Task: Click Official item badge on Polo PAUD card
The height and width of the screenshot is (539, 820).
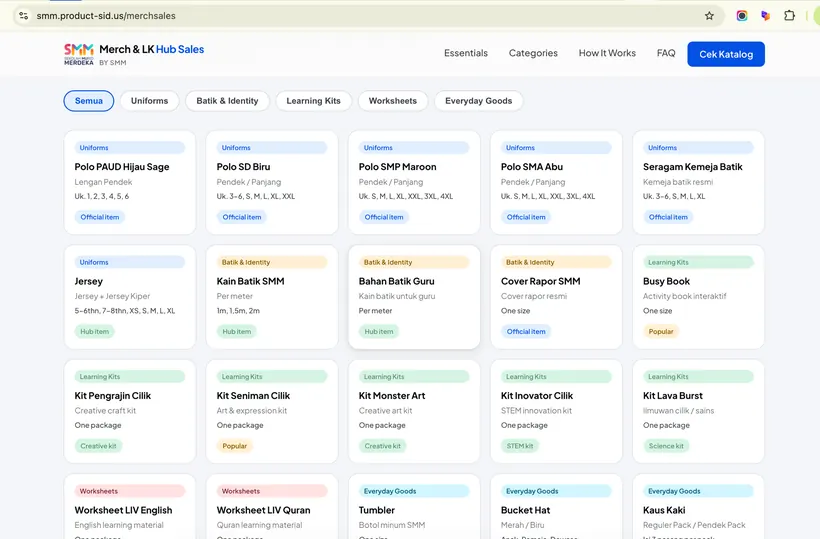Action: pyautogui.click(x=99, y=217)
